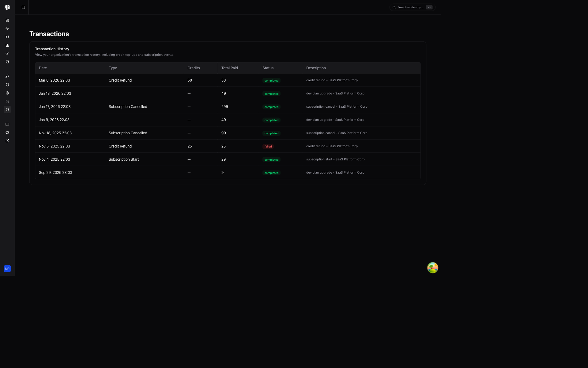Click the Date column header

pyautogui.click(x=43, y=68)
